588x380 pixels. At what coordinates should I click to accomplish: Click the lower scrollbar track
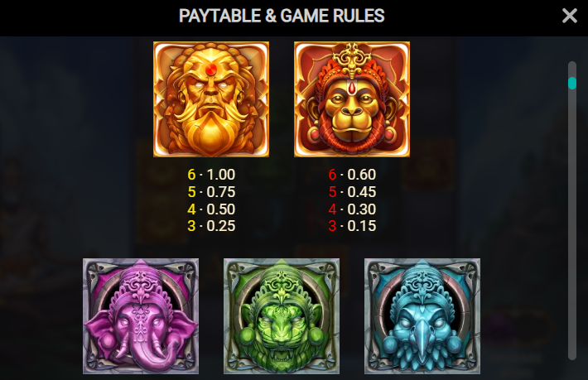click(x=572, y=225)
